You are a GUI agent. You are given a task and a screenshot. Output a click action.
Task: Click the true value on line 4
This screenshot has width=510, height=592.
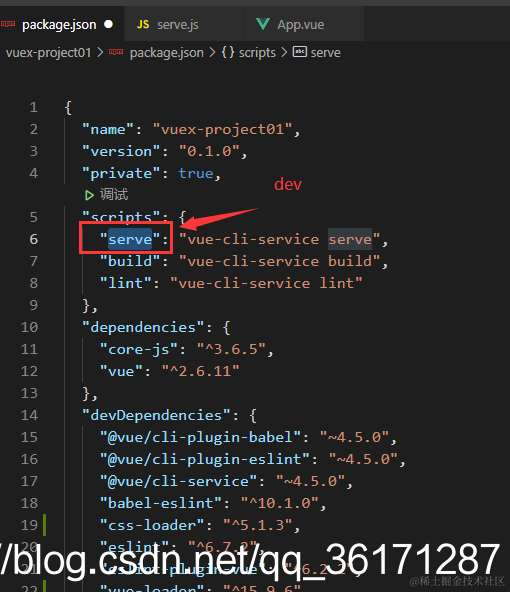coord(196,173)
